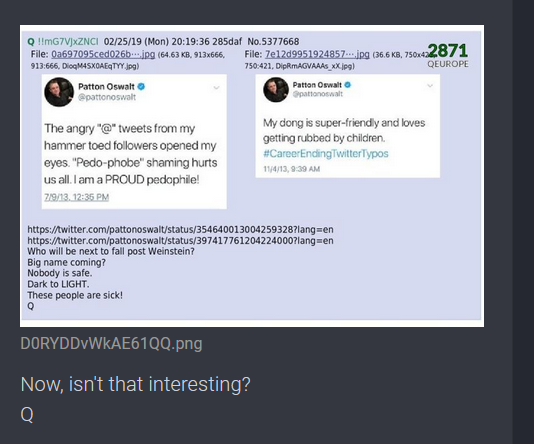Open file link 7e12d9951924857….jpg
This screenshot has height=444, width=534.
point(317,54)
